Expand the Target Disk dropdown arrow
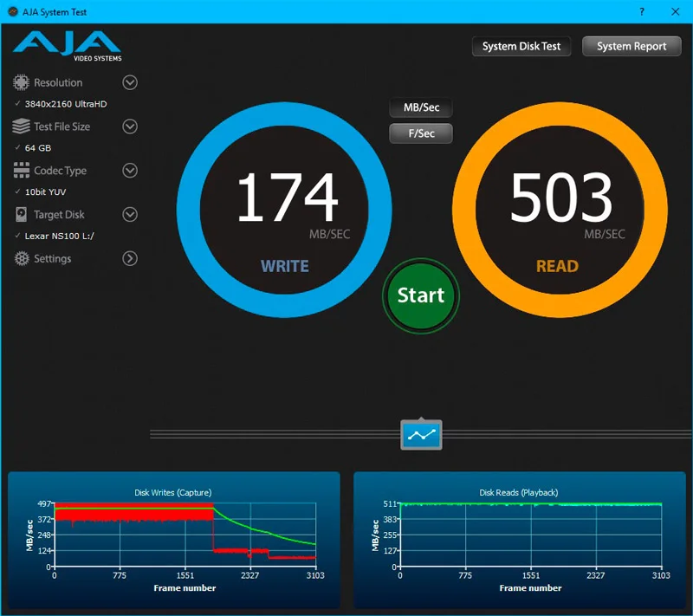The width and height of the screenshot is (693, 616). (130, 214)
